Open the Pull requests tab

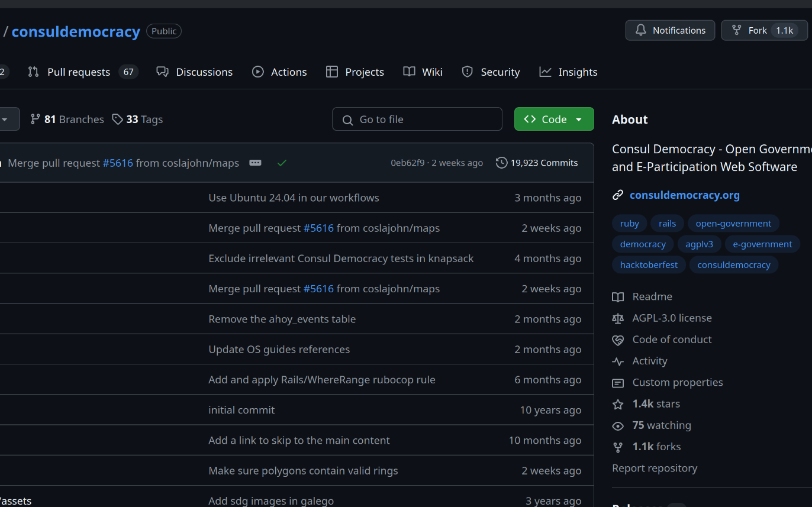83,72
